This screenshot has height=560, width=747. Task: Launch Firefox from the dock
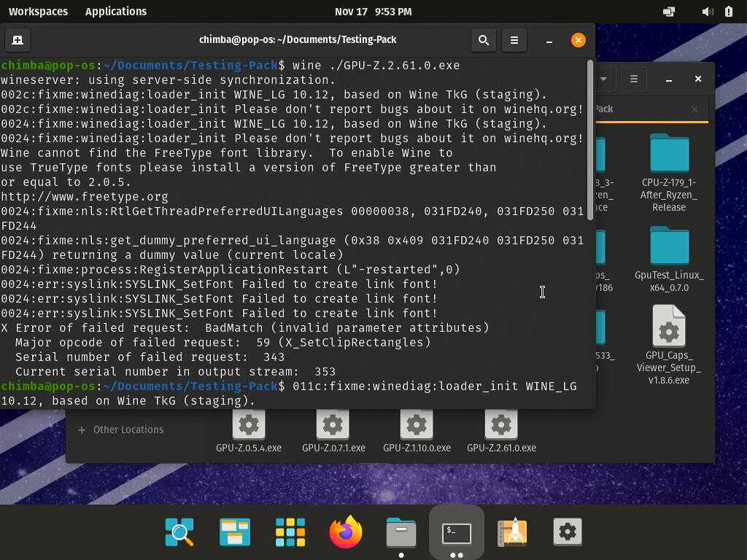[x=346, y=532]
